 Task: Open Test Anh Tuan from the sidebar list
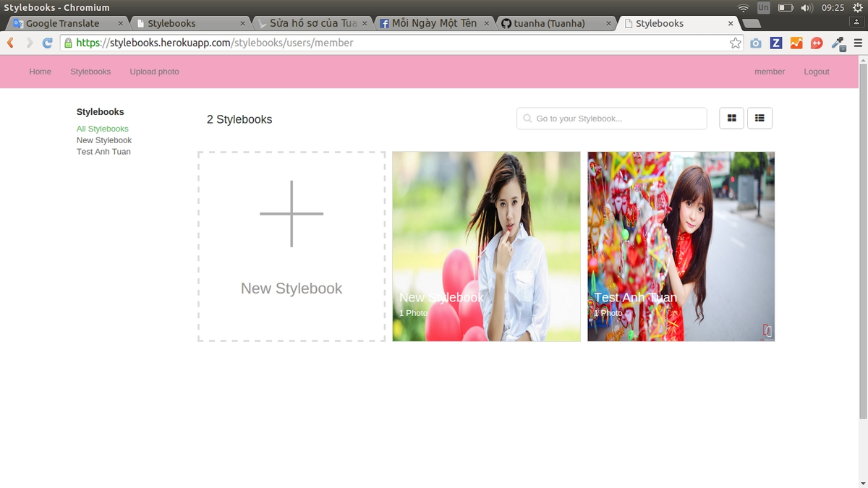pos(103,152)
